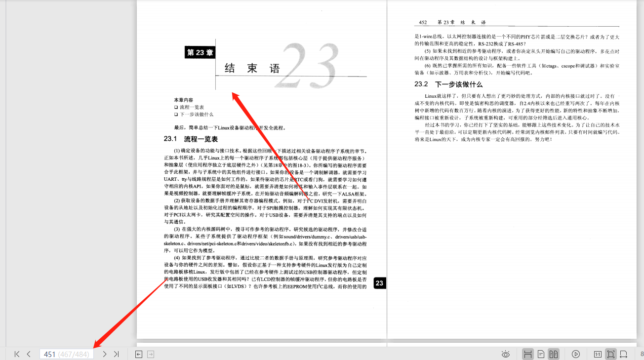The width and height of the screenshot is (644, 360).
Task: Toggle eye protection mode
Action: pos(506,354)
